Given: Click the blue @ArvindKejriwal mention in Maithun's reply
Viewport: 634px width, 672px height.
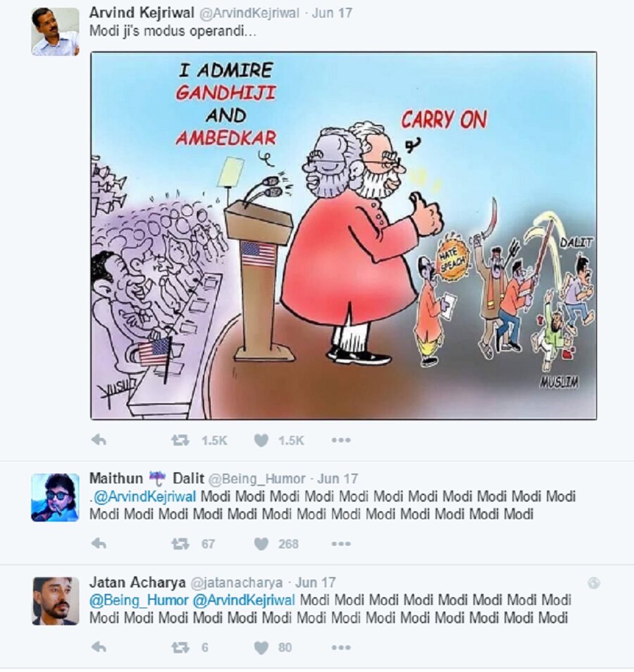Looking at the screenshot, I should (144, 496).
